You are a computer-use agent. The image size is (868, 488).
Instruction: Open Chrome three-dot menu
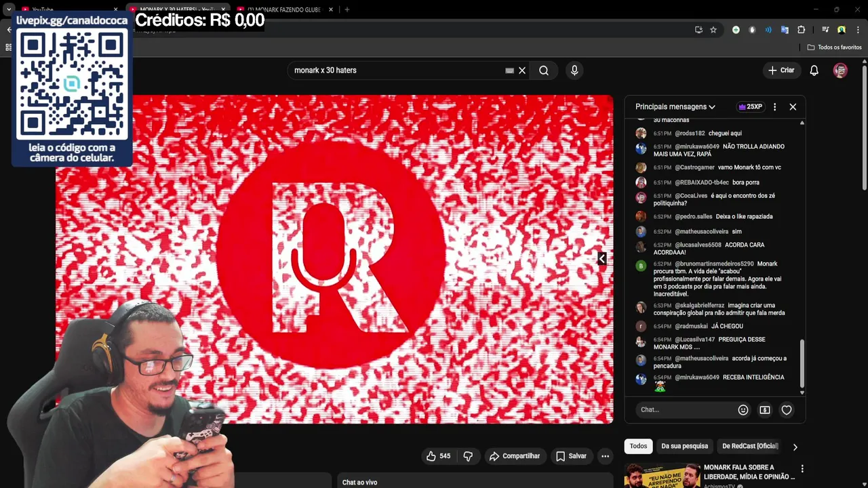click(858, 30)
